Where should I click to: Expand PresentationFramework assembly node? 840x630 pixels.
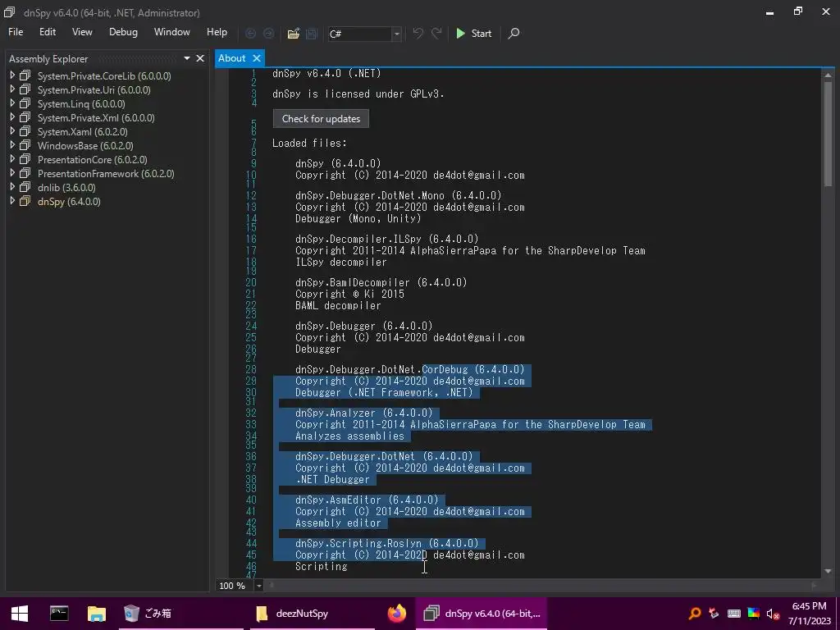[x=12, y=173]
